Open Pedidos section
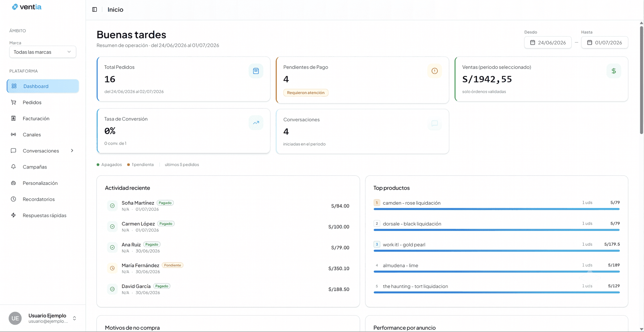 pyautogui.click(x=43, y=102)
